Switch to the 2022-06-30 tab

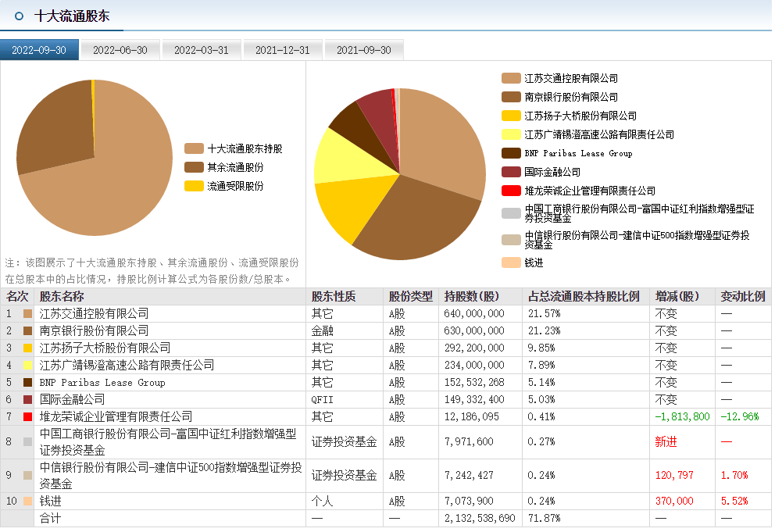120,50
